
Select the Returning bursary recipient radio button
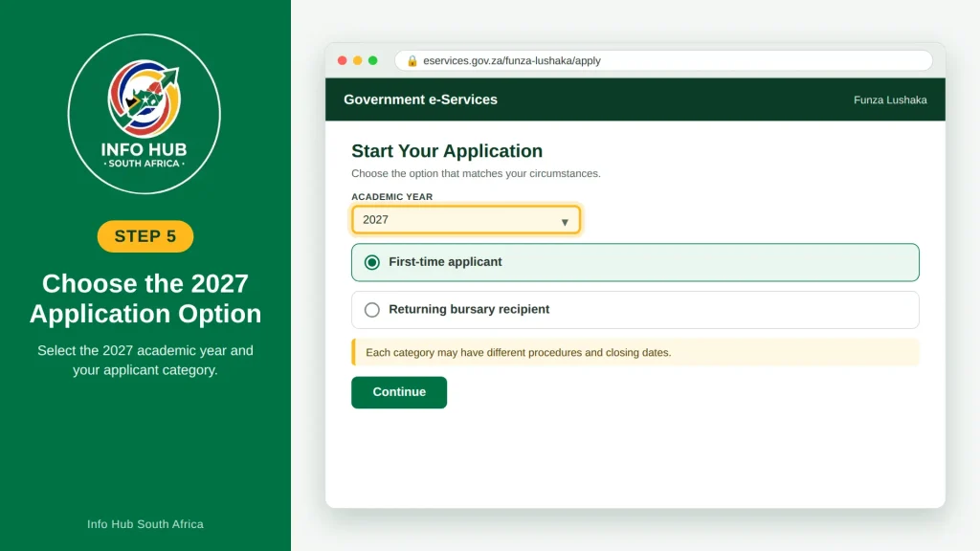tap(372, 310)
